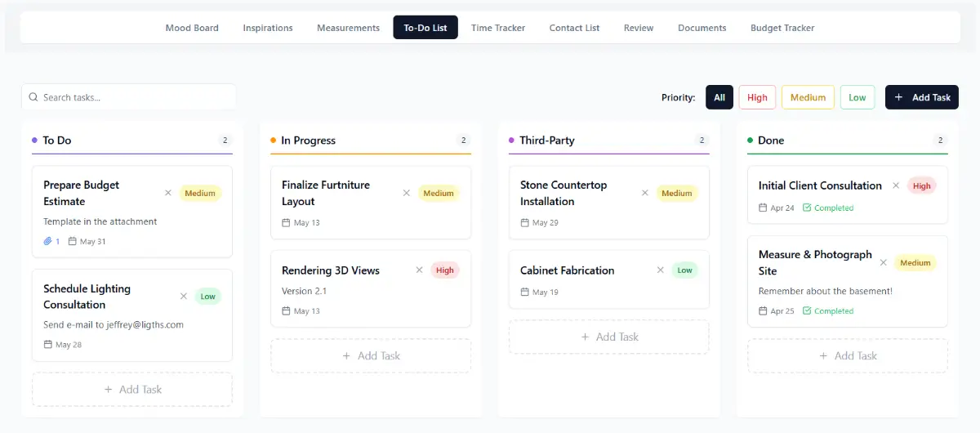Click the dark Add Task button

coord(921,97)
